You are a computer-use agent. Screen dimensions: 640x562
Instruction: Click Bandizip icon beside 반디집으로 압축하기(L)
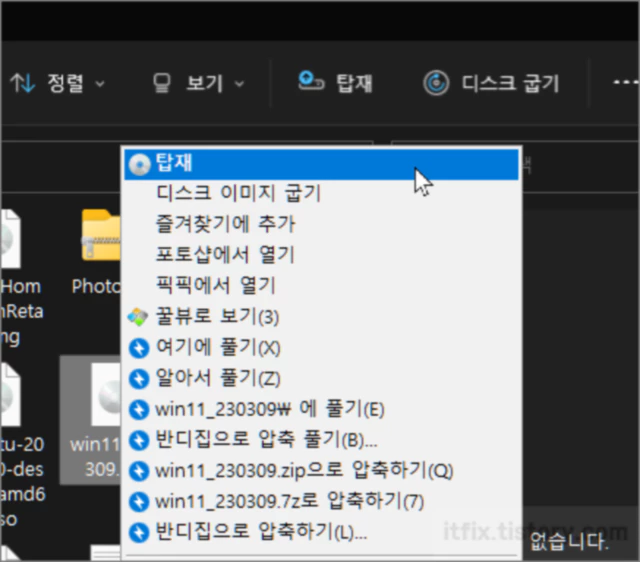click(139, 533)
